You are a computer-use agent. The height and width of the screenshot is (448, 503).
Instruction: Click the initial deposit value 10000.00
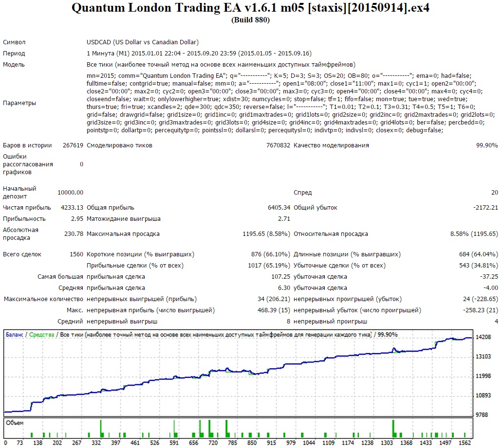tap(70, 192)
